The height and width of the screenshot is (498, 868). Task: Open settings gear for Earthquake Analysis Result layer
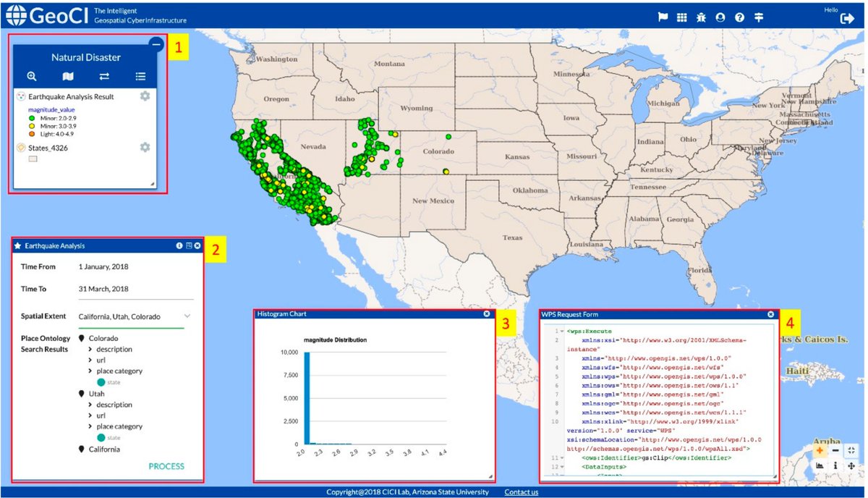tap(145, 96)
